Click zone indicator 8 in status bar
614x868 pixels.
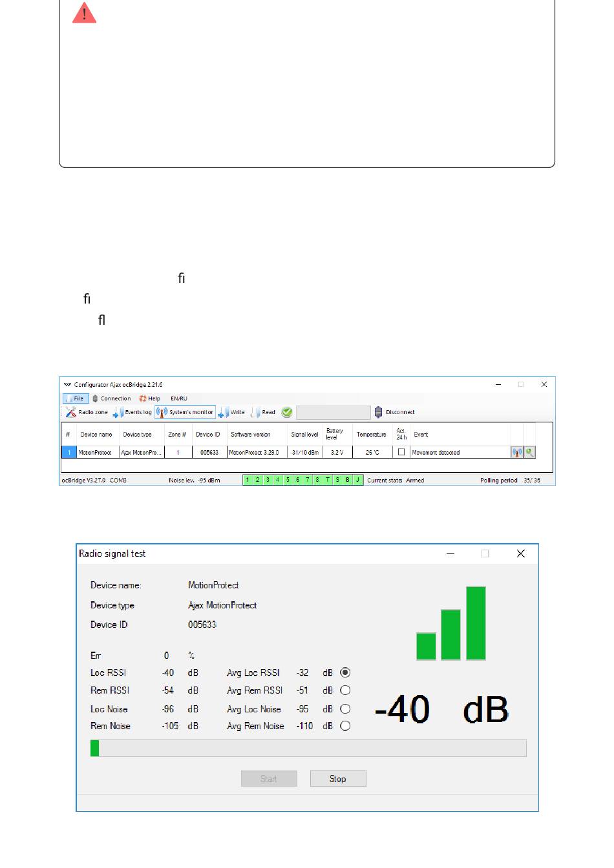[x=317, y=480]
